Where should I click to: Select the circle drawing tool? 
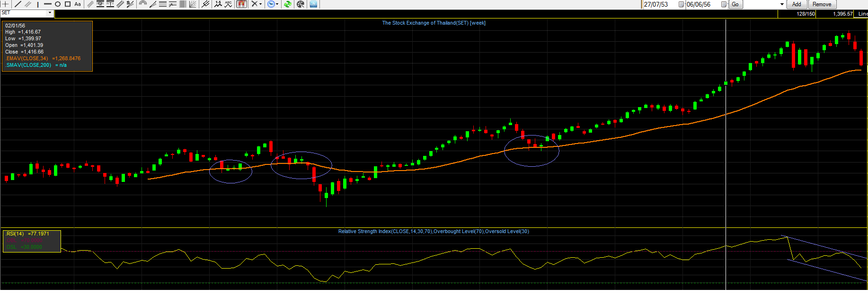click(57, 4)
